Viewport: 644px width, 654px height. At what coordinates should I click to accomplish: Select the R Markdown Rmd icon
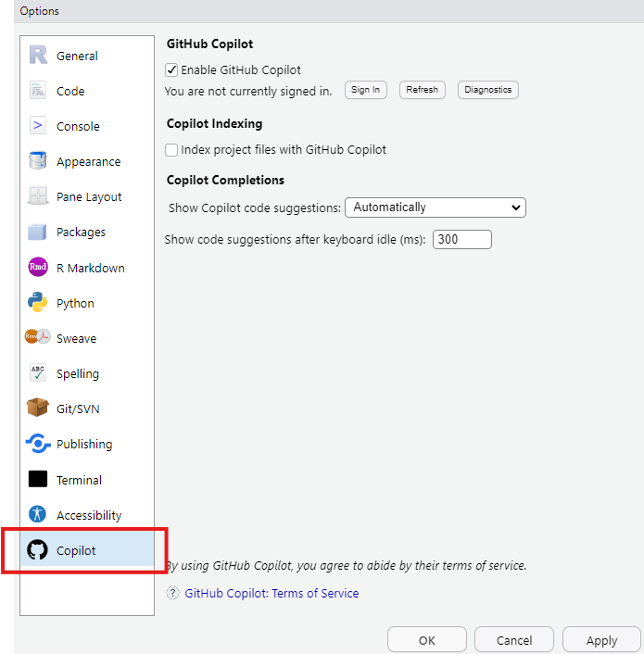coord(38,268)
